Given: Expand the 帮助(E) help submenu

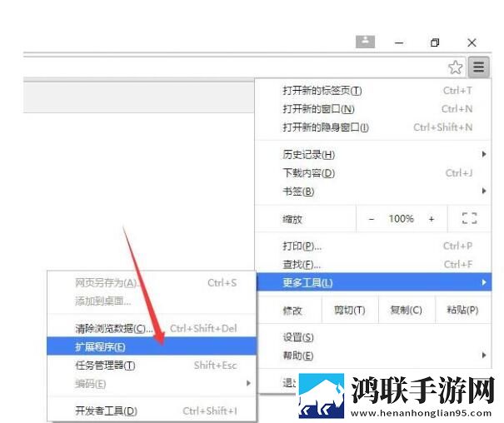Looking at the screenshot, I should click(373, 356).
